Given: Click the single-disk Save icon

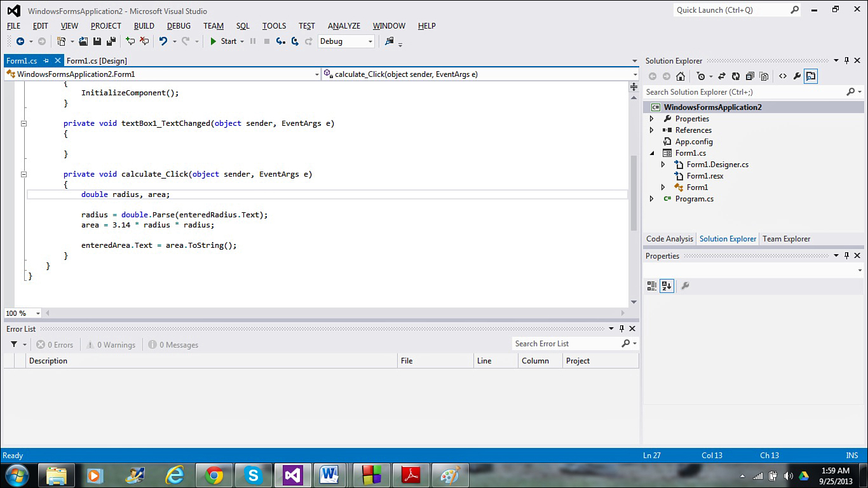Looking at the screenshot, I should pos(97,41).
